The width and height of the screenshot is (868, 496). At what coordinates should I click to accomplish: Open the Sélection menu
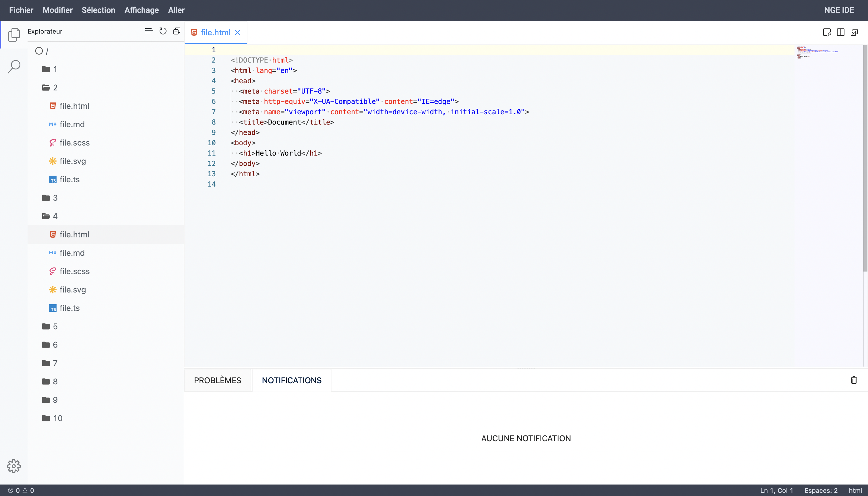coord(98,10)
